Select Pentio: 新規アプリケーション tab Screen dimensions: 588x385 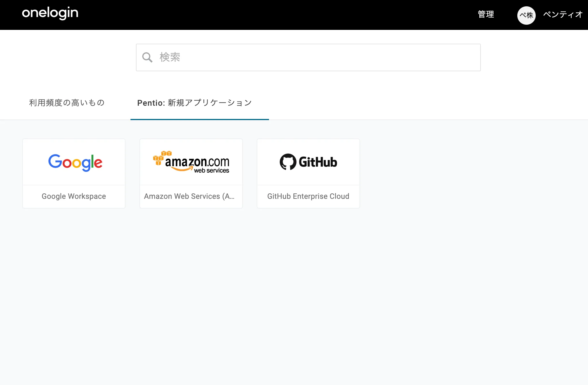195,103
